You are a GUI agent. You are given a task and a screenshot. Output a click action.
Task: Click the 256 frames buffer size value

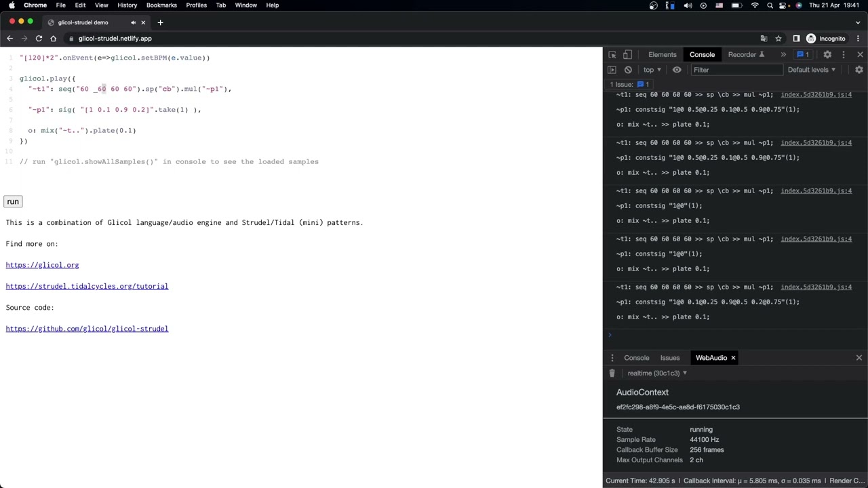point(707,450)
